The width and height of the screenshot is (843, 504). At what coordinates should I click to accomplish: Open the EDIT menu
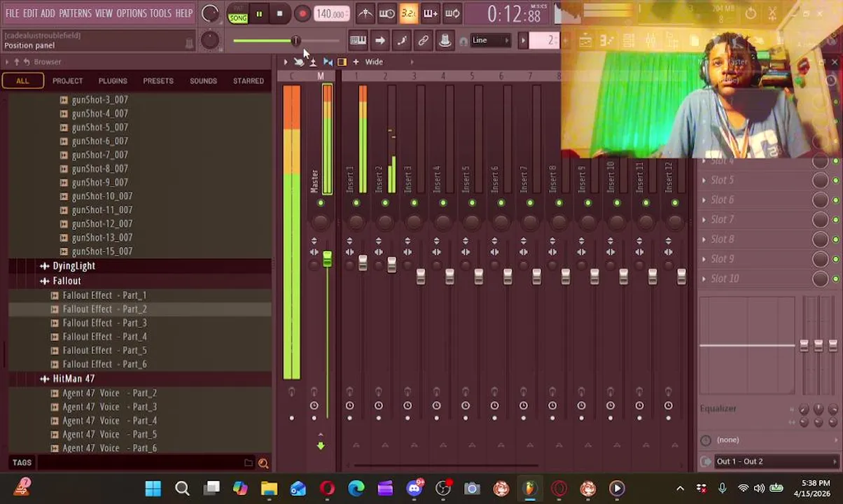click(x=30, y=13)
